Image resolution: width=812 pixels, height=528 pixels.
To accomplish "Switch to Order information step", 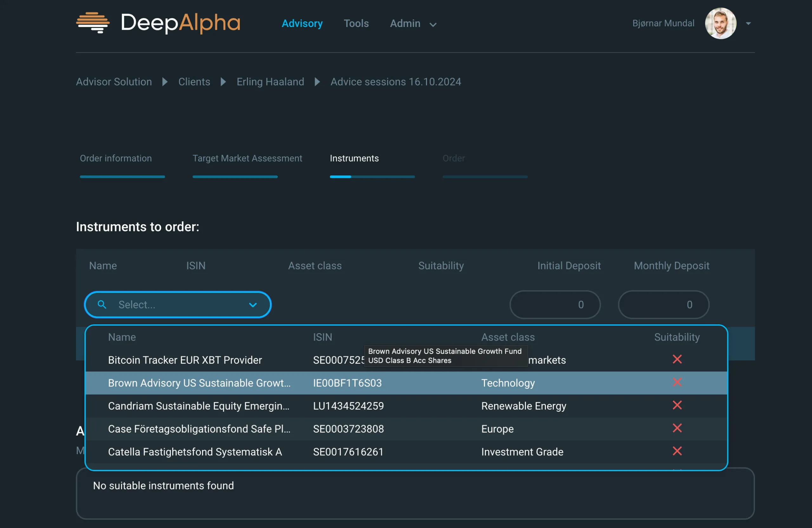I will 116,158.
